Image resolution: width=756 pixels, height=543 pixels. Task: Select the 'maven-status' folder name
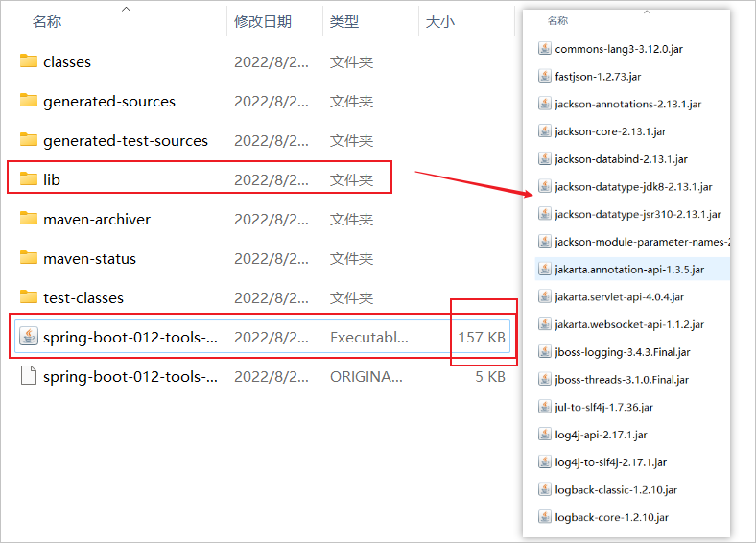pyautogui.click(x=89, y=258)
